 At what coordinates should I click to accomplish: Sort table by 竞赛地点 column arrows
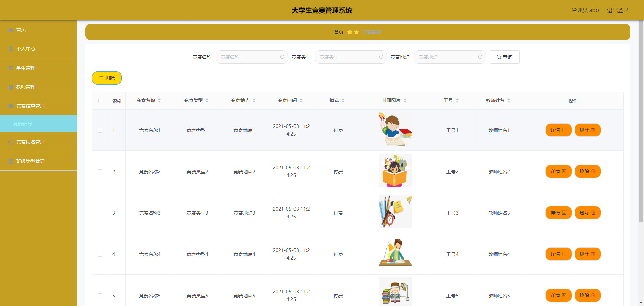point(254,100)
